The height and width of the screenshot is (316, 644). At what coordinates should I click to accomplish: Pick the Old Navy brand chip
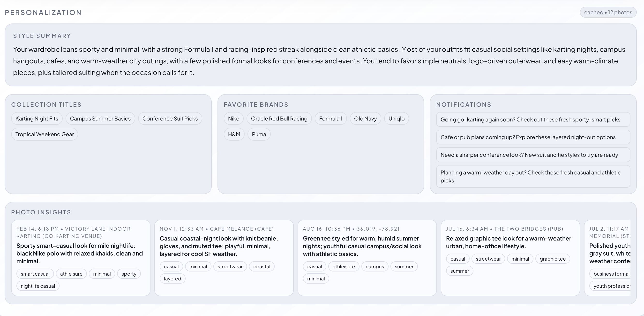coord(365,119)
